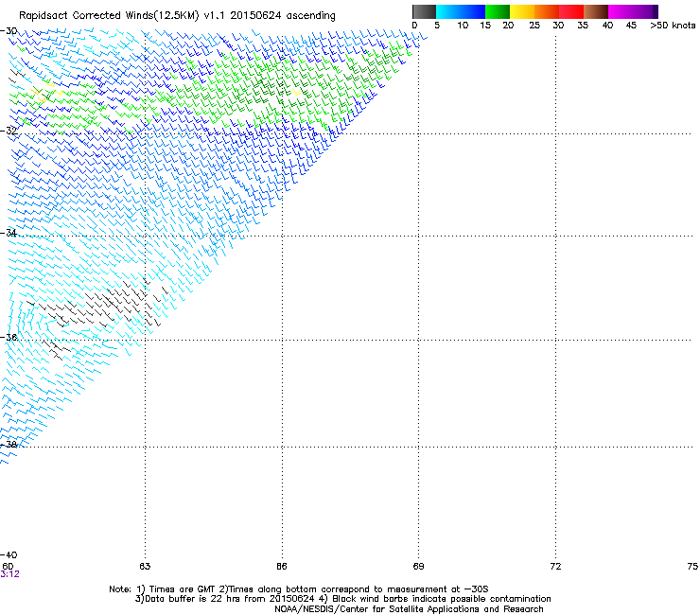This screenshot has width=700, height=615.
Task: Click the NOAA/NESDIS credit line
Action: click(x=409, y=609)
